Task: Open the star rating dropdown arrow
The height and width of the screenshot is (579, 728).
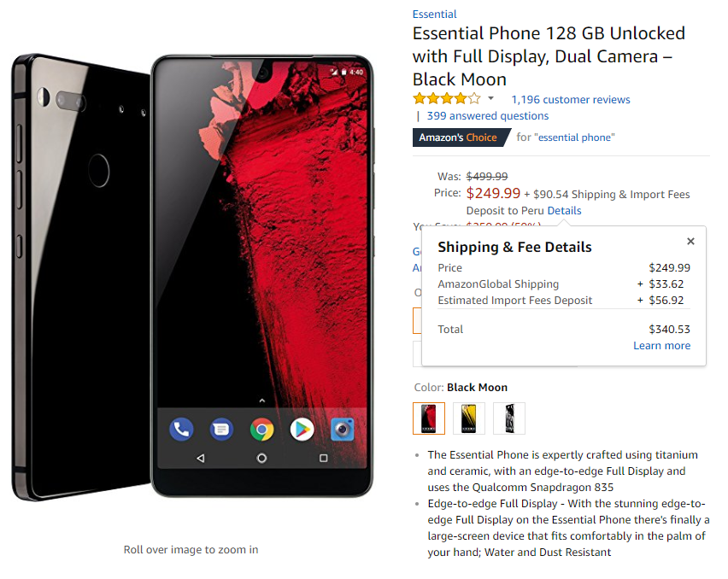Action: coord(490,98)
